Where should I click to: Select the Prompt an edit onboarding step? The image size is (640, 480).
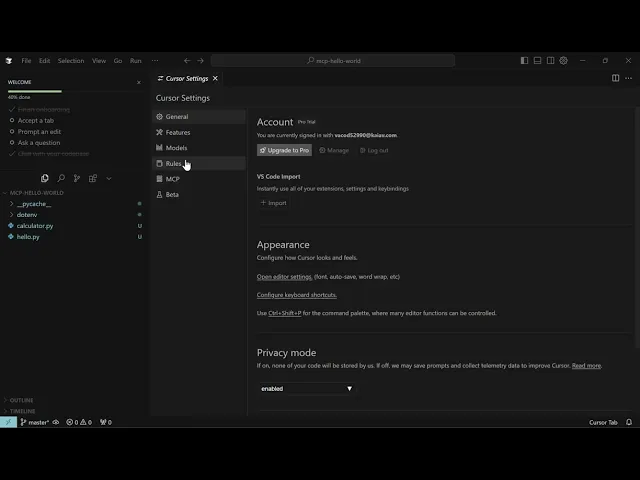pos(39,131)
